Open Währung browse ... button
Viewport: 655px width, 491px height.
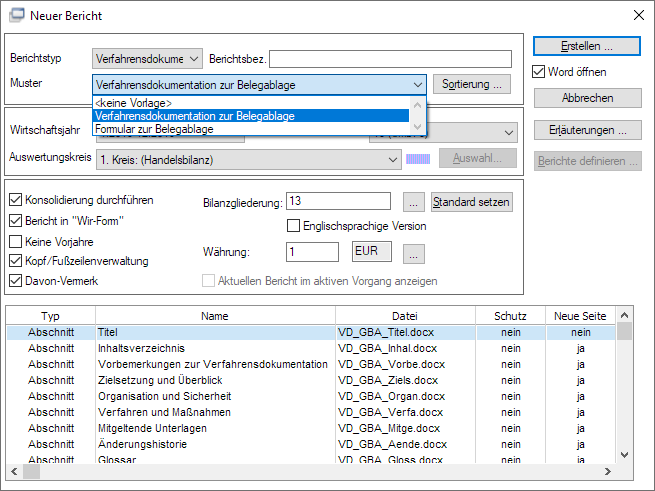pos(414,254)
